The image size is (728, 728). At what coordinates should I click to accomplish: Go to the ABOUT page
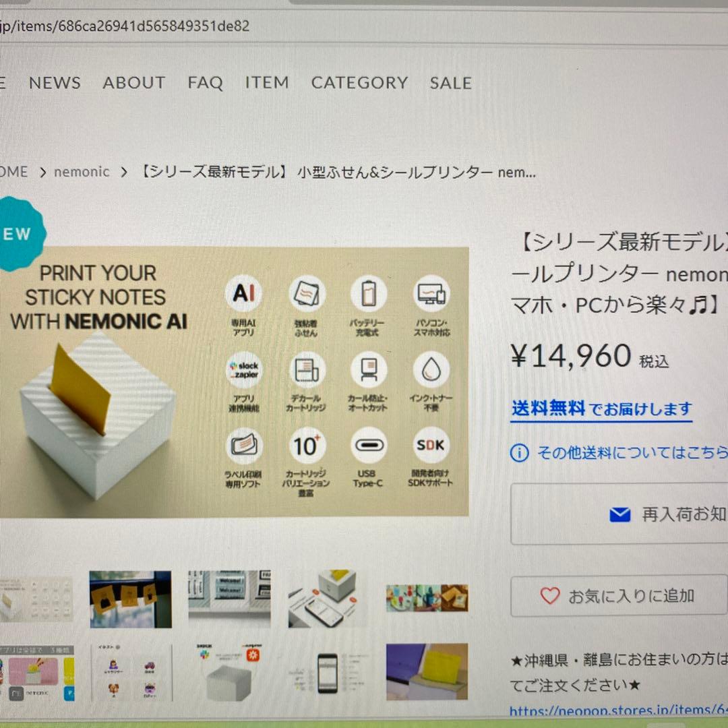(x=134, y=83)
